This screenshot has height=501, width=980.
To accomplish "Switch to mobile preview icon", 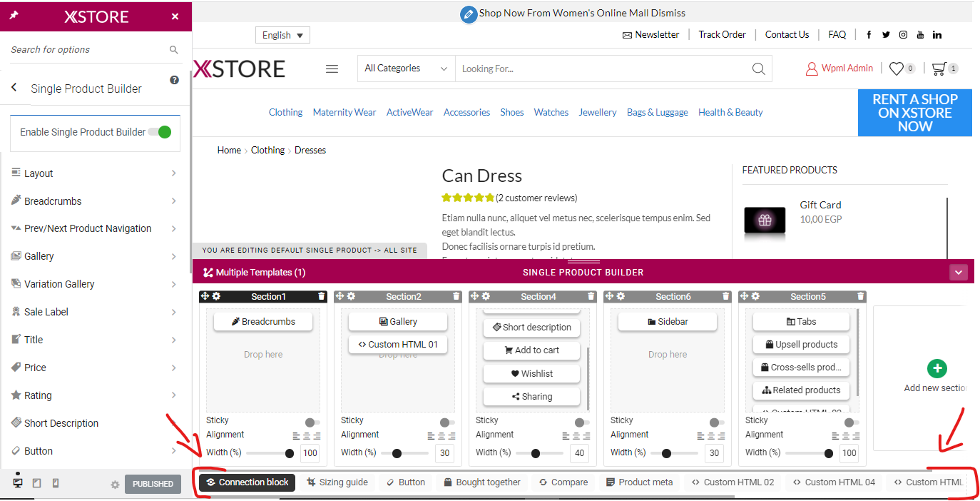I will click(56, 483).
